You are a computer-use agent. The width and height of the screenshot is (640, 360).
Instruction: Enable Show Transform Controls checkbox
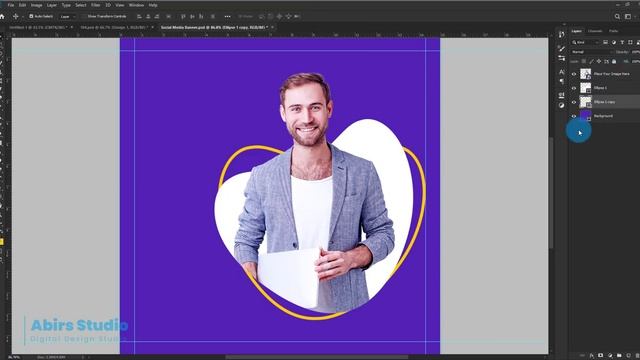[x=84, y=16]
